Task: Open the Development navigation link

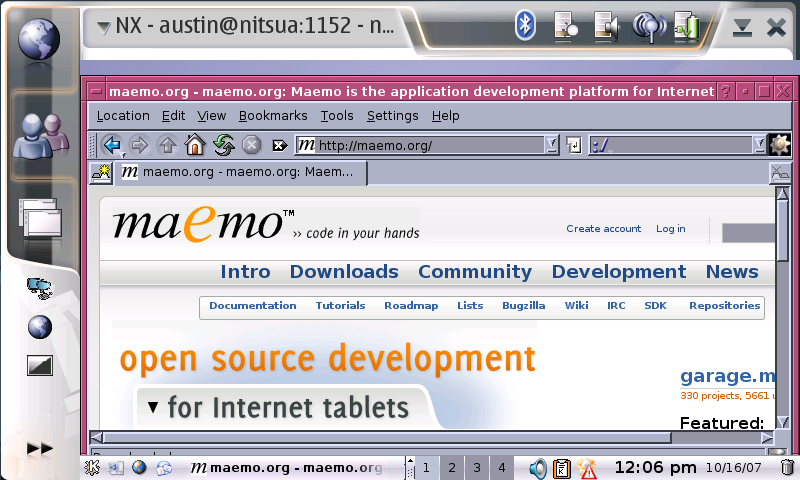Action: pyautogui.click(x=619, y=272)
